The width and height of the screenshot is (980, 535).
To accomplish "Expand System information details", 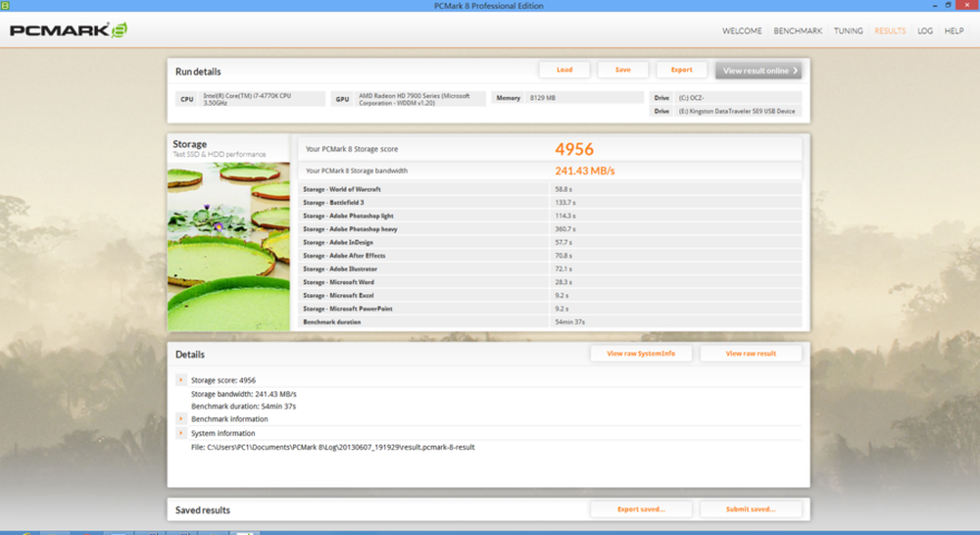I will point(180,433).
